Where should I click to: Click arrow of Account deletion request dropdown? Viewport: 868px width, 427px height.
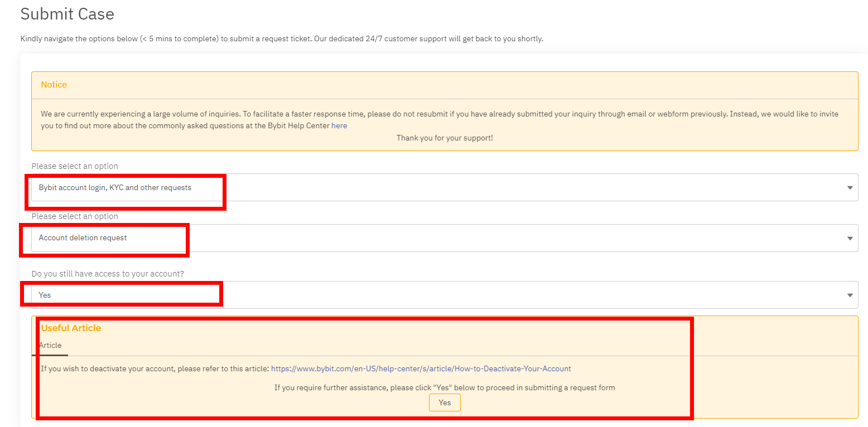[850, 239]
